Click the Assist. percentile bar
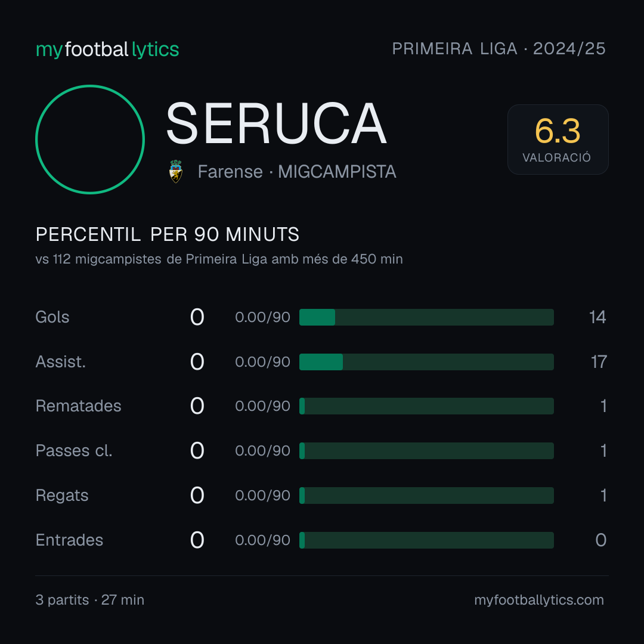 (x=426, y=362)
